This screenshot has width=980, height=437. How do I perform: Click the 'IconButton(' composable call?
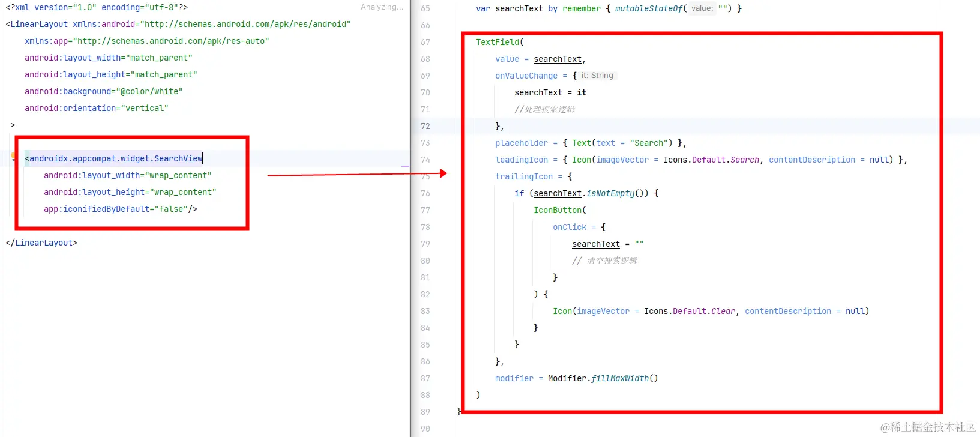pyautogui.click(x=560, y=210)
